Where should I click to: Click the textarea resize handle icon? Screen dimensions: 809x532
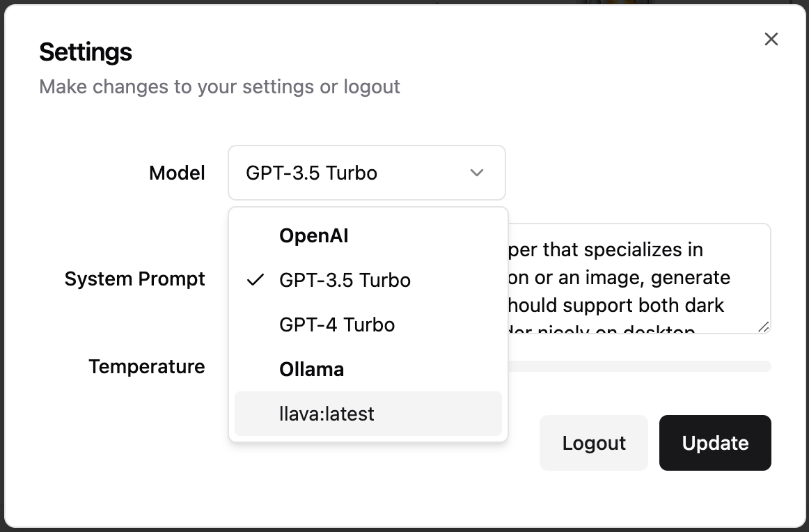pyautogui.click(x=765, y=327)
